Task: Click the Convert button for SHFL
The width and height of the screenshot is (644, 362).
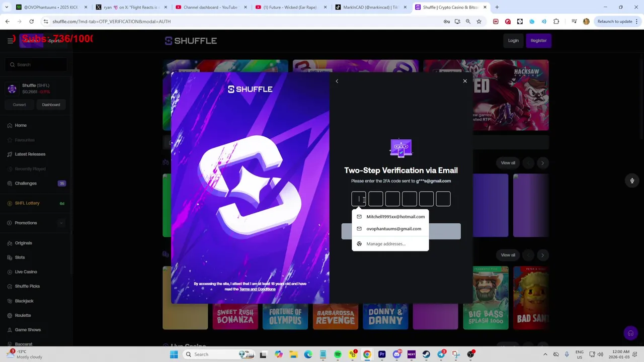Action: point(19,105)
